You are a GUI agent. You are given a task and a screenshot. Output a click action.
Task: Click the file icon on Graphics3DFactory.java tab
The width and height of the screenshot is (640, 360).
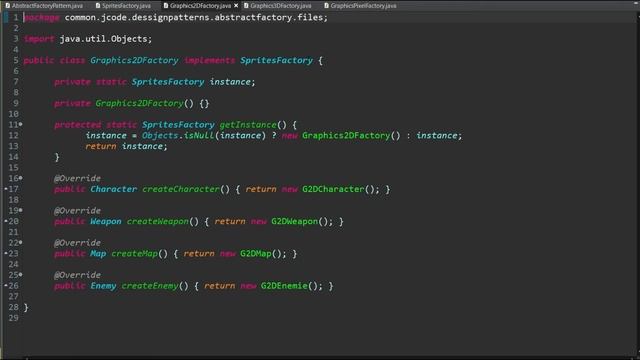coord(246,6)
